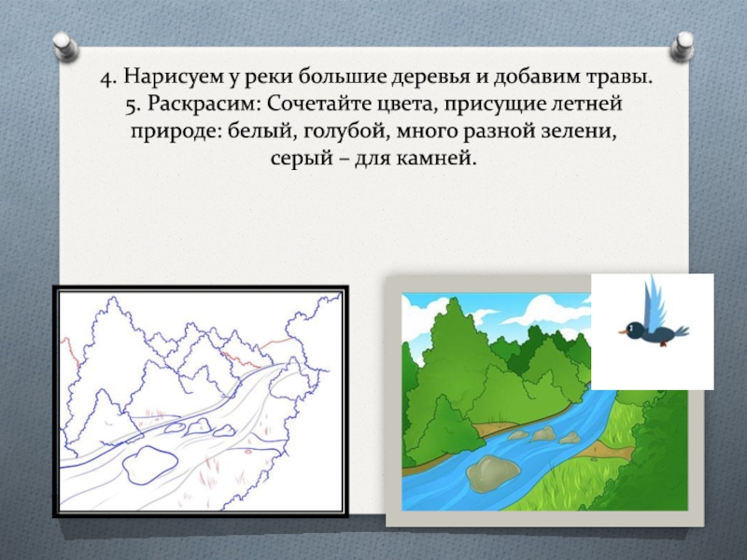Screen dimensions: 747x560
Task: Select the flying bird picture
Action: [x=652, y=330]
